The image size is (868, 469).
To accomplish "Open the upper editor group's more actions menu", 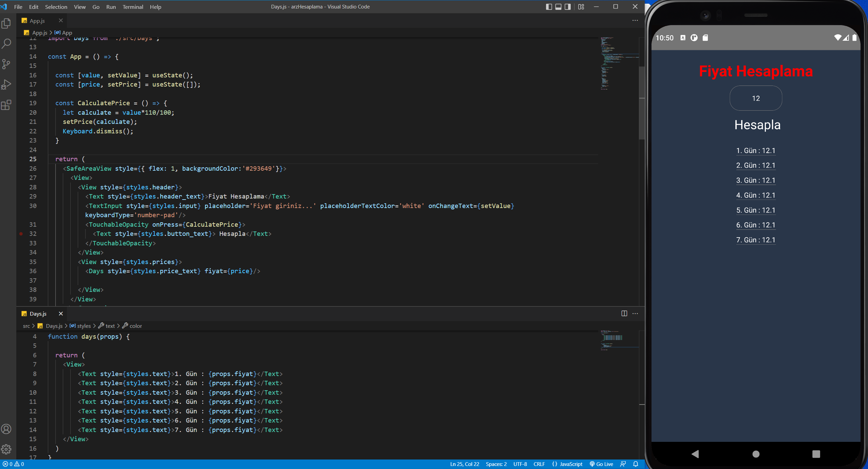I will (635, 21).
